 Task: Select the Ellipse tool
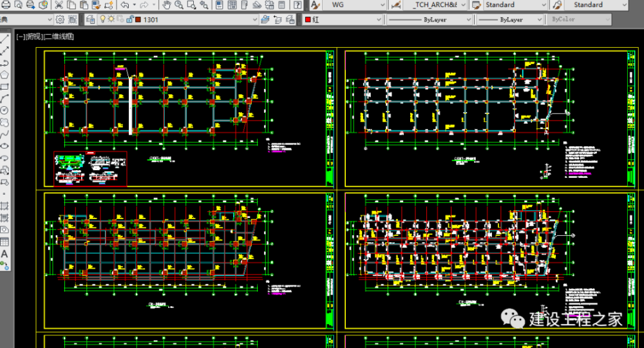[5, 146]
